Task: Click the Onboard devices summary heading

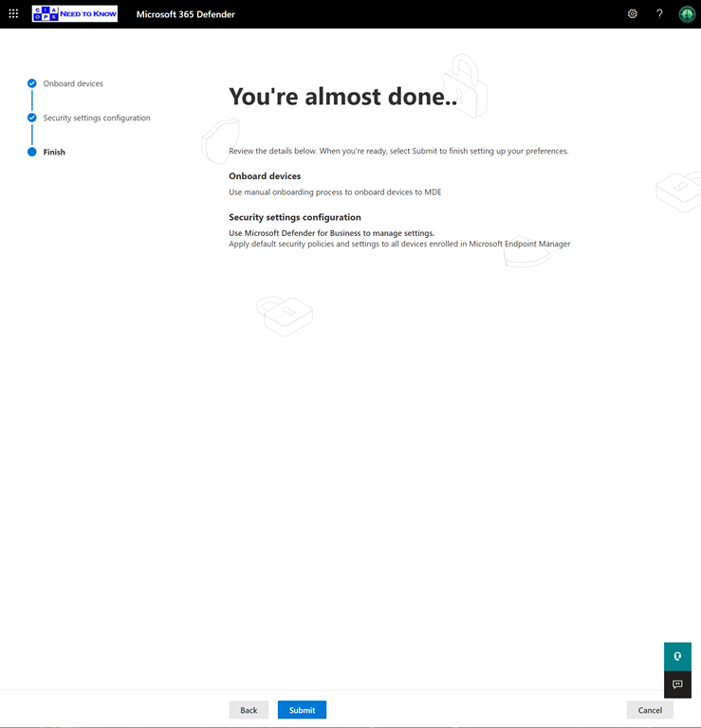Action: (265, 176)
